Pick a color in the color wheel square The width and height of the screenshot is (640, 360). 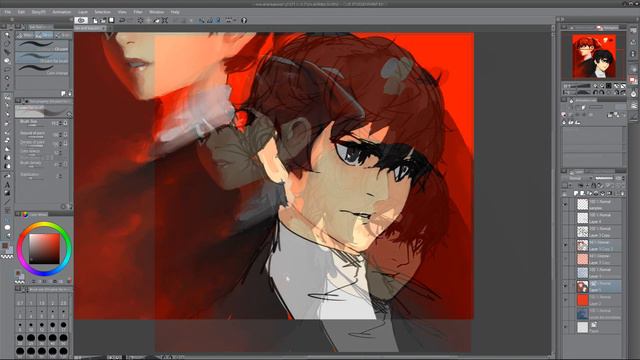44,249
